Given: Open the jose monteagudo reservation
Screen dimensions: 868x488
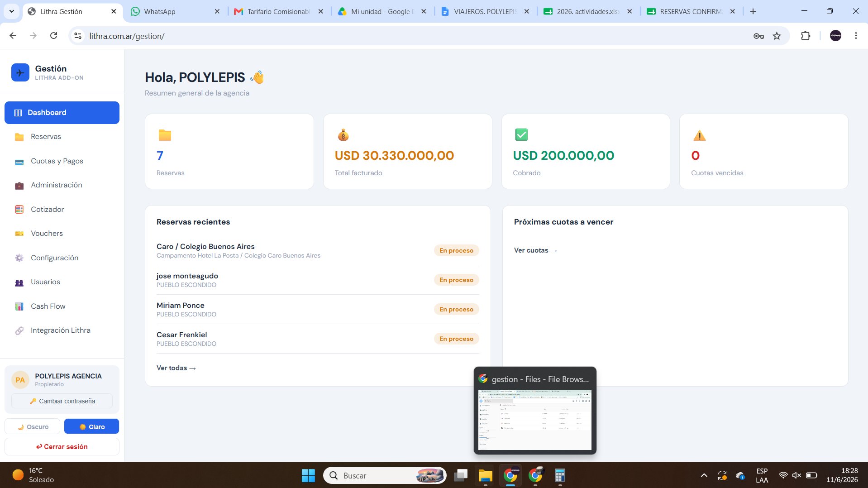Looking at the screenshot, I should click(318, 280).
